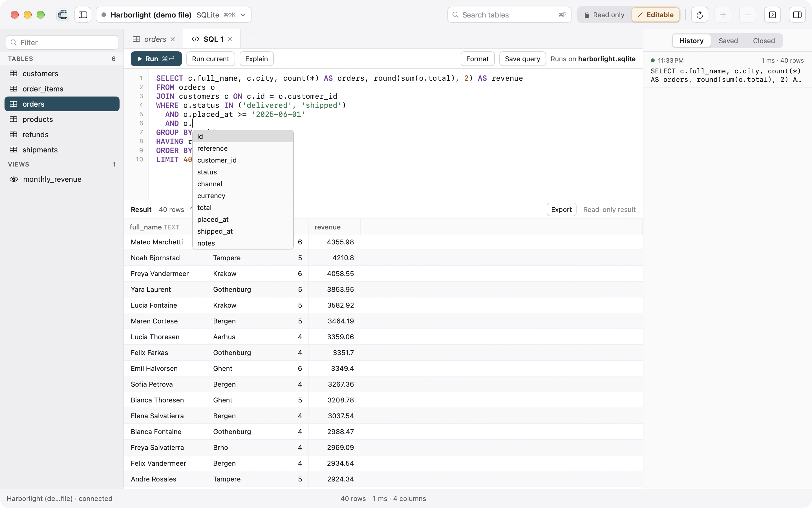The image size is (812, 508).
Task: Run the SQL query
Action: click(x=156, y=59)
